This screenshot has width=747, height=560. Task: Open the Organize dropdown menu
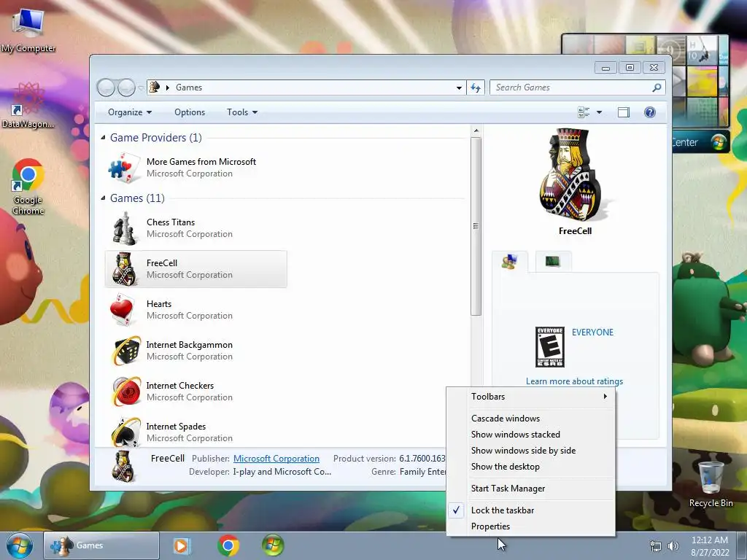[x=130, y=112]
